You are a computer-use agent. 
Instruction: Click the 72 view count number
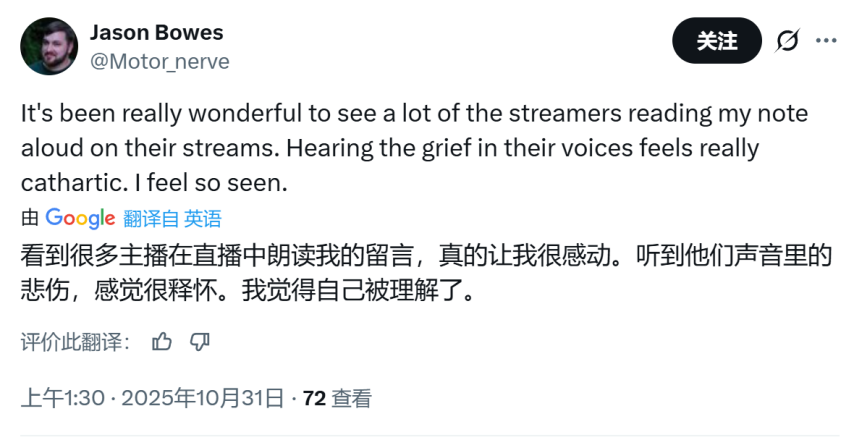click(314, 398)
